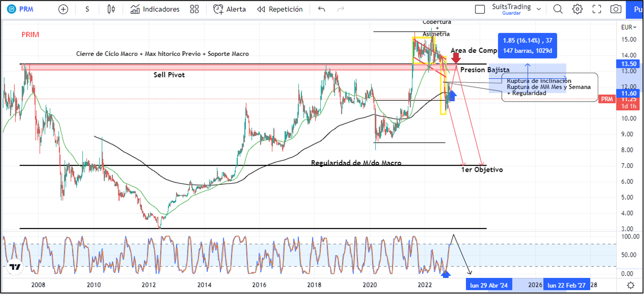
Task: Select the '1er Objetivo' text annotation
Action: pyautogui.click(x=482, y=170)
